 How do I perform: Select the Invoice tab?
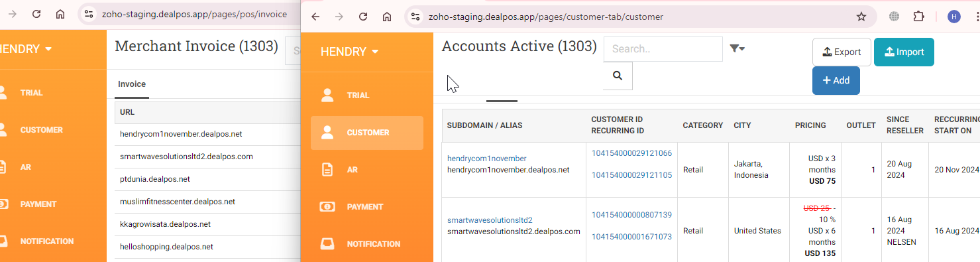(x=132, y=84)
